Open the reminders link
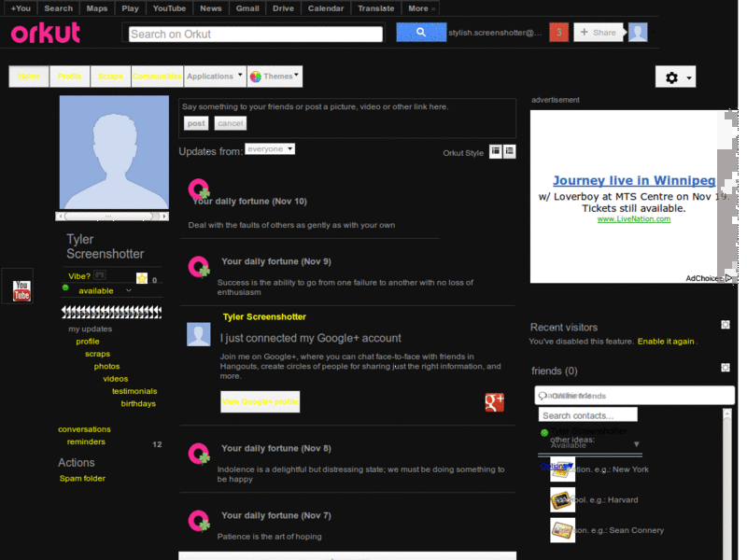The height and width of the screenshot is (560, 747). pyautogui.click(x=86, y=441)
